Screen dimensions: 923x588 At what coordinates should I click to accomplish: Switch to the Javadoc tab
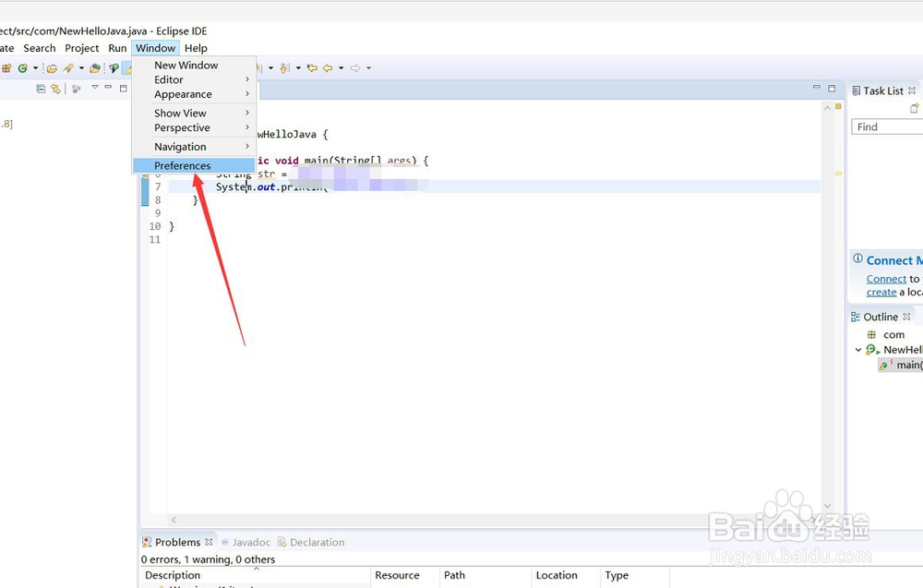click(246, 542)
